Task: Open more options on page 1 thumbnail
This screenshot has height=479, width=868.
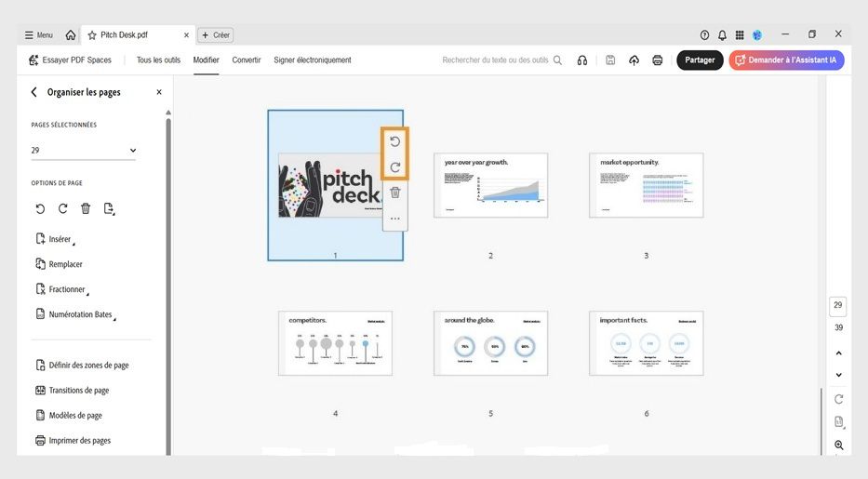Action: click(394, 219)
